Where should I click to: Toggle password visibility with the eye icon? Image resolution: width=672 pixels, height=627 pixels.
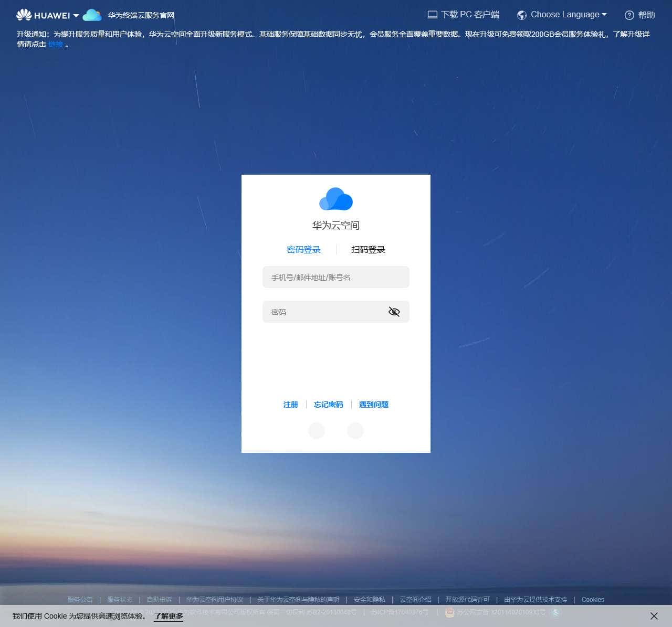click(x=394, y=312)
